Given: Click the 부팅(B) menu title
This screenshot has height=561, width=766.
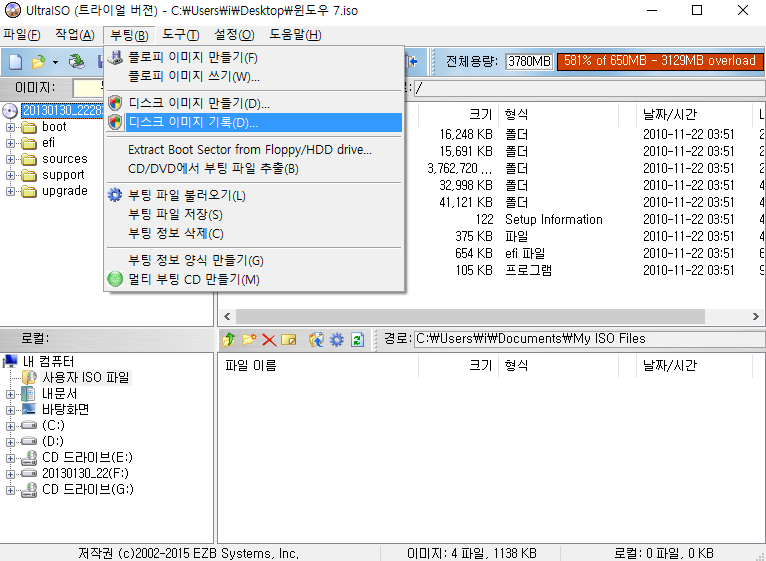Looking at the screenshot, I should click(x=129, y=35).
